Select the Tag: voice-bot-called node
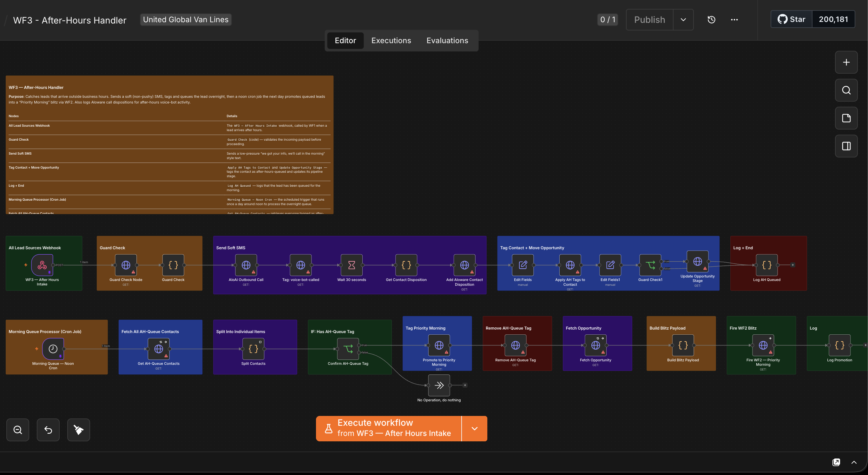This screenshot has width=868, height=475. point(300,265)
